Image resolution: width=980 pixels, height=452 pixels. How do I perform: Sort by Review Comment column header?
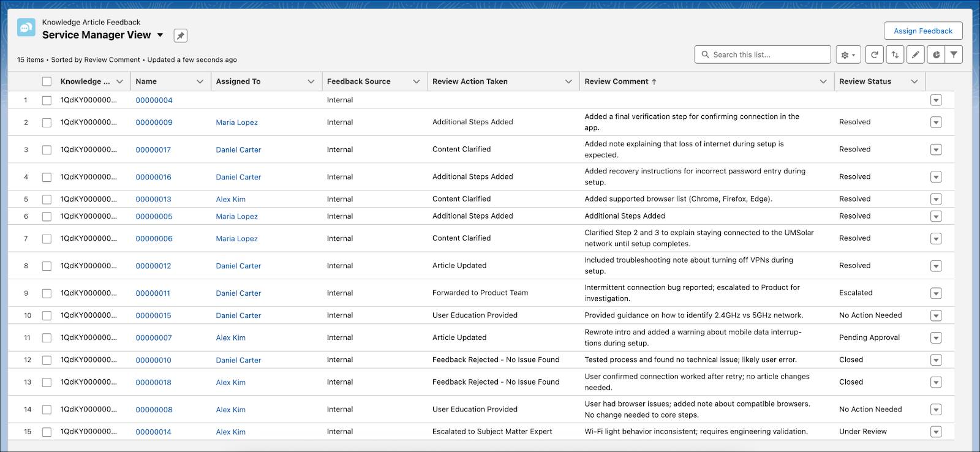616,81
